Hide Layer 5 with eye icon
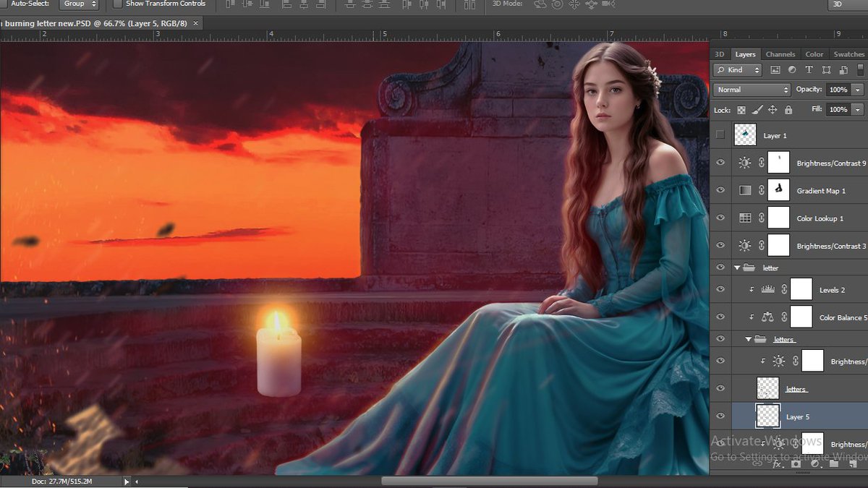Image resolution: width=868 pixels, height=488 pixels. (x=720, y=416)
